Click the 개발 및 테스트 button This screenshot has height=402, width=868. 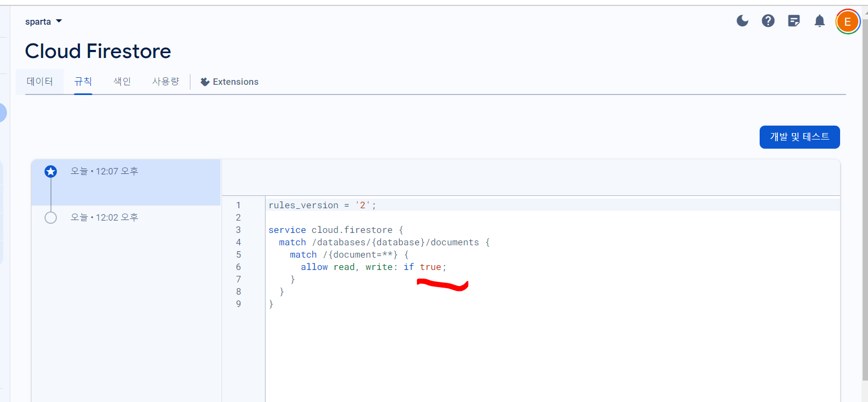[x=800, y=137]
